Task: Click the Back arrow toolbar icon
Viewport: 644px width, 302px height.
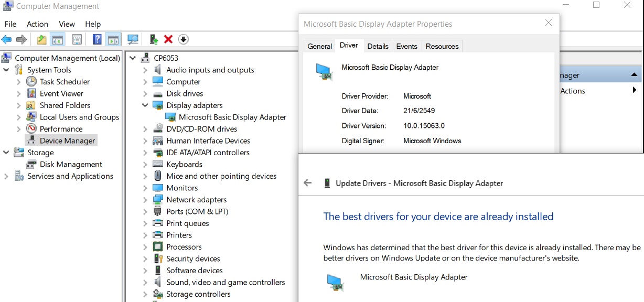Action: [x=6, y=39]
